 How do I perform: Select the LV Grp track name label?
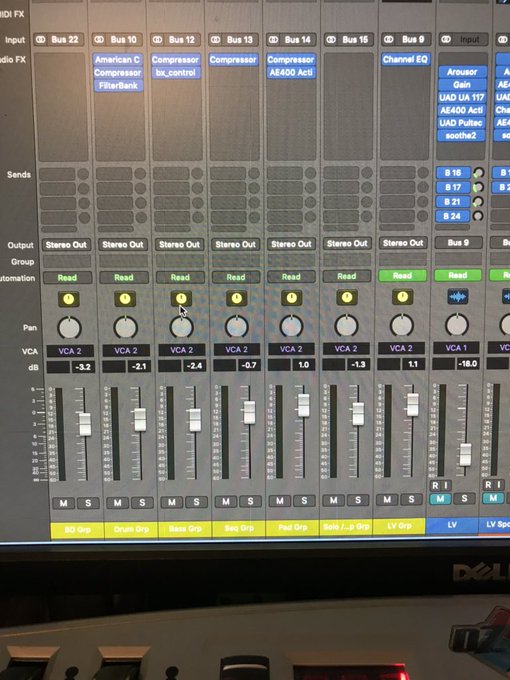pos(399,526)
